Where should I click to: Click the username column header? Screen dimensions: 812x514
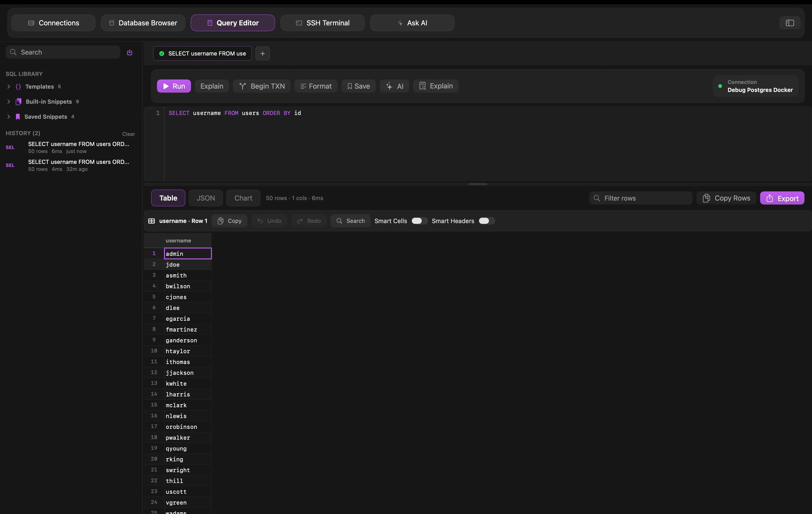pyautogui.click(x=188, y=241)
